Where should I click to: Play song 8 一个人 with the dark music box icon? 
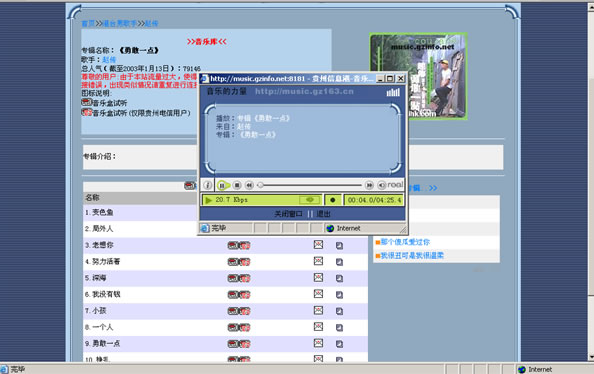click(233, 328)
